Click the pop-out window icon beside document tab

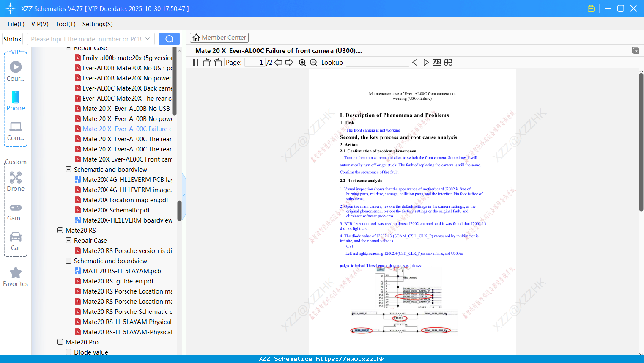[x=636, y=50]
